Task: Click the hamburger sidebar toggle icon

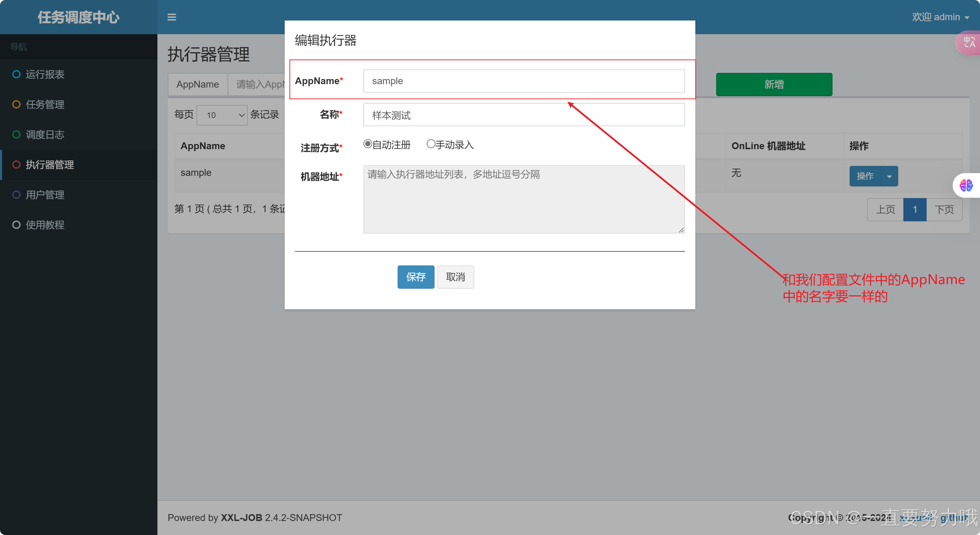Action: tap(171, 17)
